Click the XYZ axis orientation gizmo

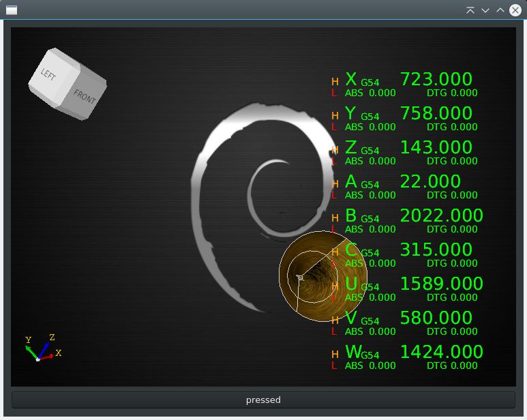click(44, 348)
